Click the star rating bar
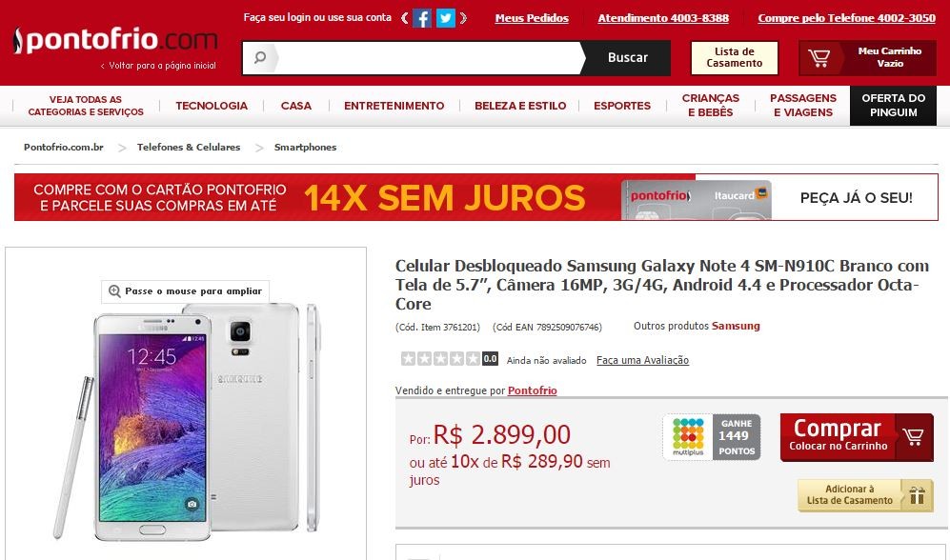The width and height of the screenshot is (950, 560). tap(449, 359)
